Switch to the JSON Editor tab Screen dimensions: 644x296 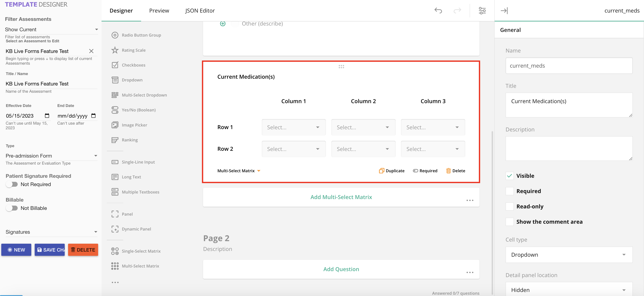(200, 10)
